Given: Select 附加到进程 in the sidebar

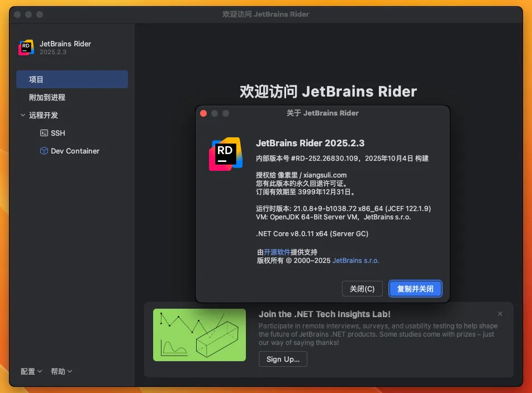Looking at the screenshot, I should click(x=47, y=97).
